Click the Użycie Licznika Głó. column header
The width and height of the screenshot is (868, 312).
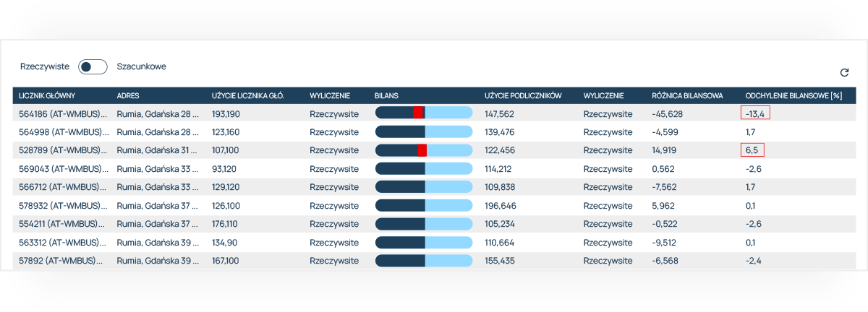click(247, 95)
